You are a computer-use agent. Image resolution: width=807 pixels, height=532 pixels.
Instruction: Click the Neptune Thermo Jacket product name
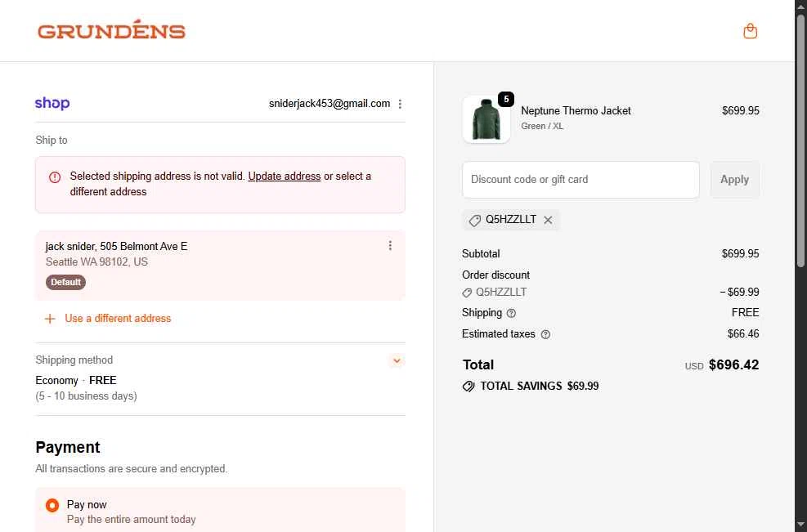click(x=576, y=110)
